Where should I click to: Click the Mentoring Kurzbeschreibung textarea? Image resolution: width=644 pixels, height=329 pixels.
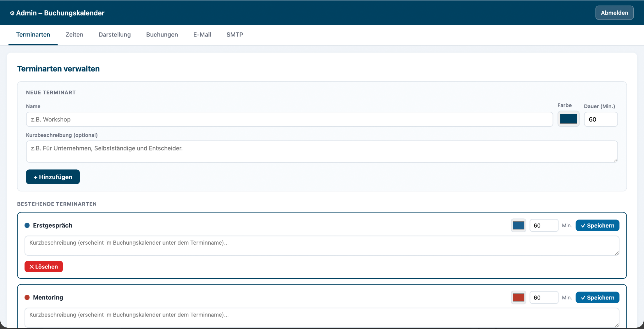(x=322, y=318)
